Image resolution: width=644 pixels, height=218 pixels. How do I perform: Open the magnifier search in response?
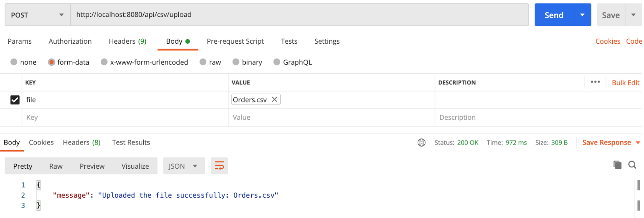(x=633, y=165)
